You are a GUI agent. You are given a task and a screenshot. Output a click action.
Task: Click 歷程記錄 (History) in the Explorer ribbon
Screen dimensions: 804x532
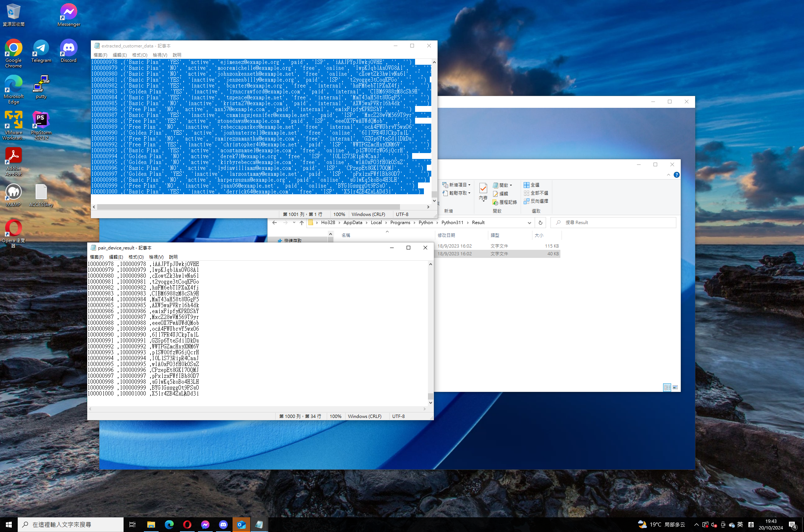coord(504,202)
